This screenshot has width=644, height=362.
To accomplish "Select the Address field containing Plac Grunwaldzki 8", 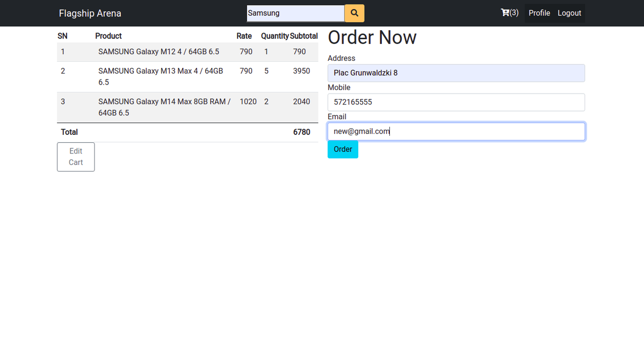I will (x=456, y=73).
